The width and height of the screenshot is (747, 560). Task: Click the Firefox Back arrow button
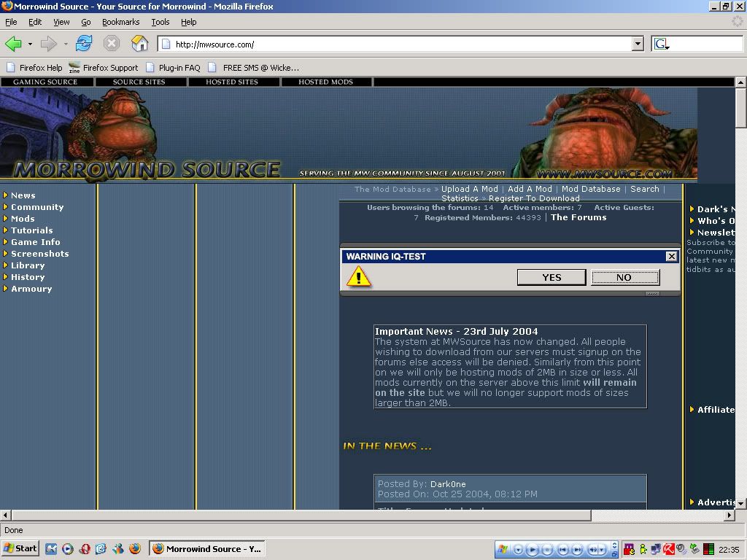coord(13,44)
